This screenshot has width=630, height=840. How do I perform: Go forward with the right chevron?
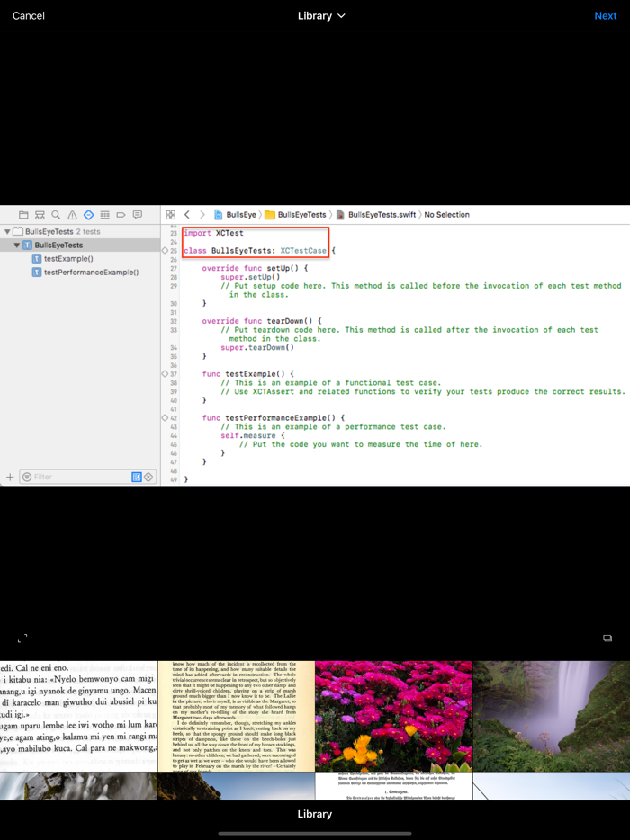point(202,215)
